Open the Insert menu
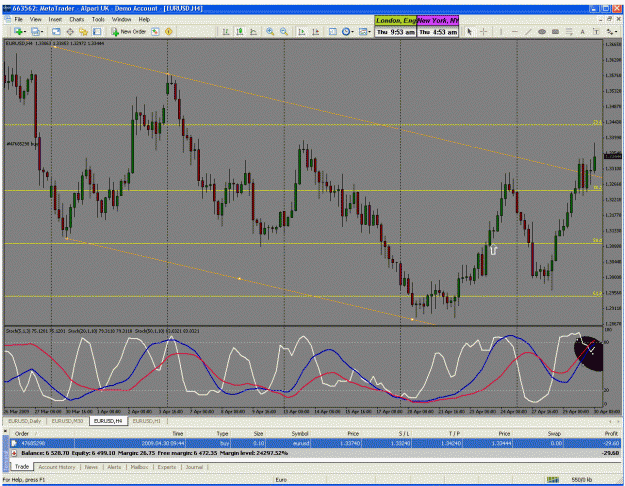Image resolution: width=625 pixels, height=486 pixels. (x=55, y=19)
